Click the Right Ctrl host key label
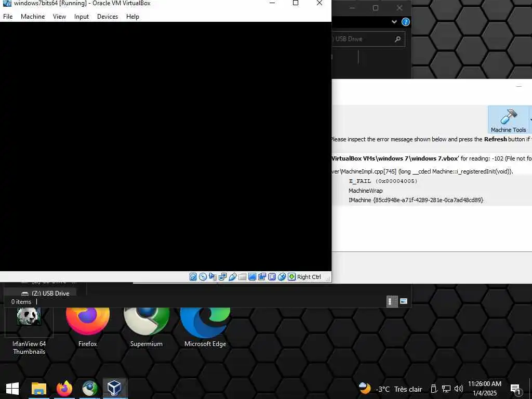Screen dimensions: 532x399 [x=309, y=277]
